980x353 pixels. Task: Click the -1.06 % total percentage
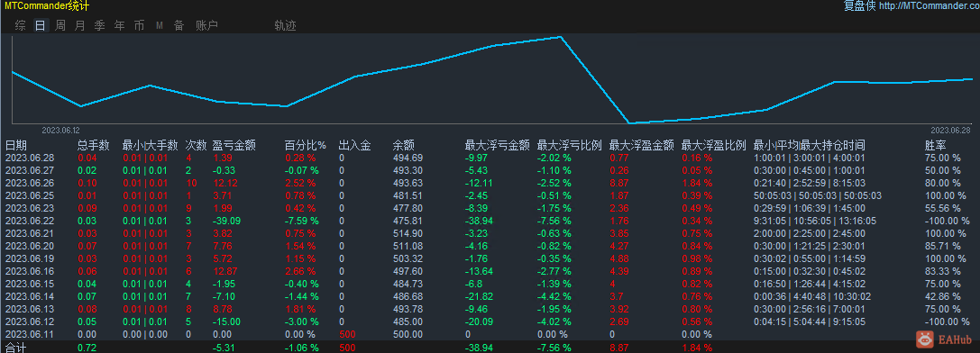pyautogui.click(x=302, y=347)
